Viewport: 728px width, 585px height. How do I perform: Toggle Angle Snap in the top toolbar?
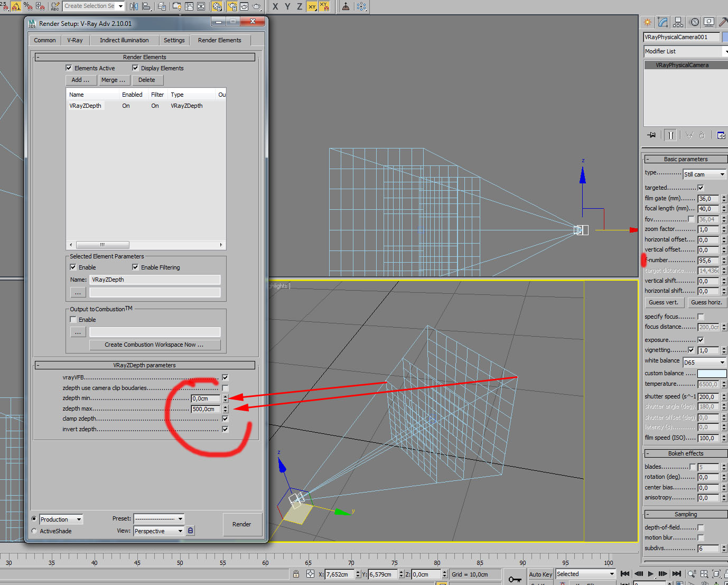(15, 6)
